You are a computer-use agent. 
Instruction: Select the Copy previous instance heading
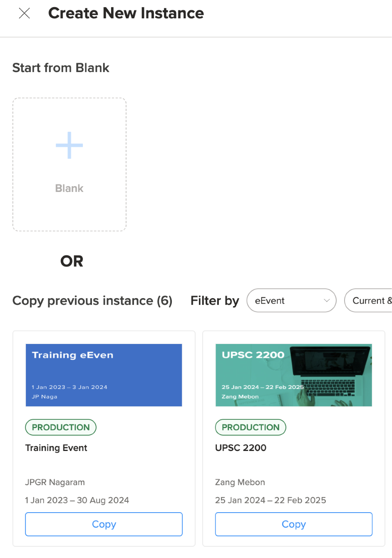pos(92,301)
